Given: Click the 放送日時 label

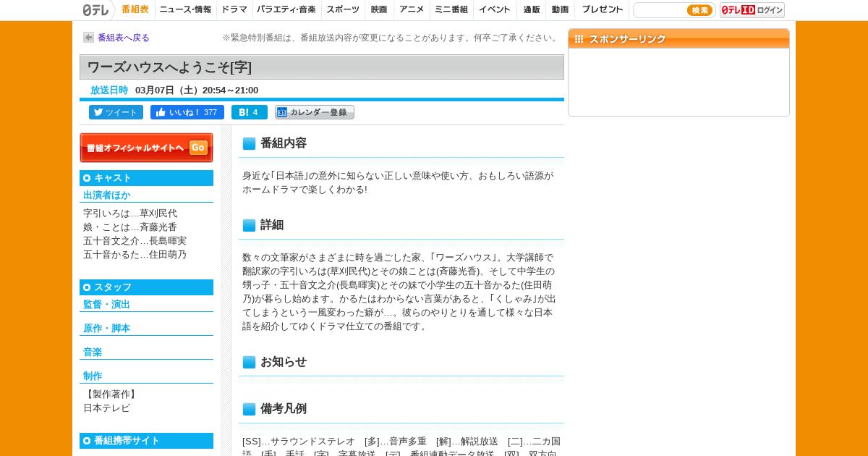Looking at the screenshot, I should point(109,90).
